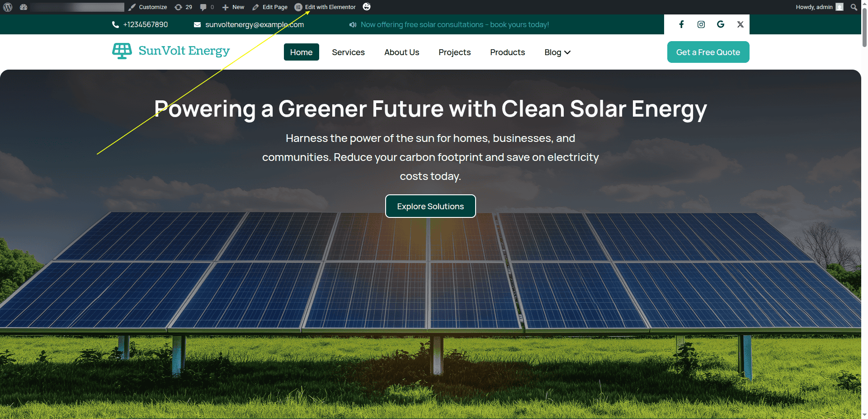Click the Google social icon
Screen dimensions: 868x419
pyautogui.click(x=721, y=24)
